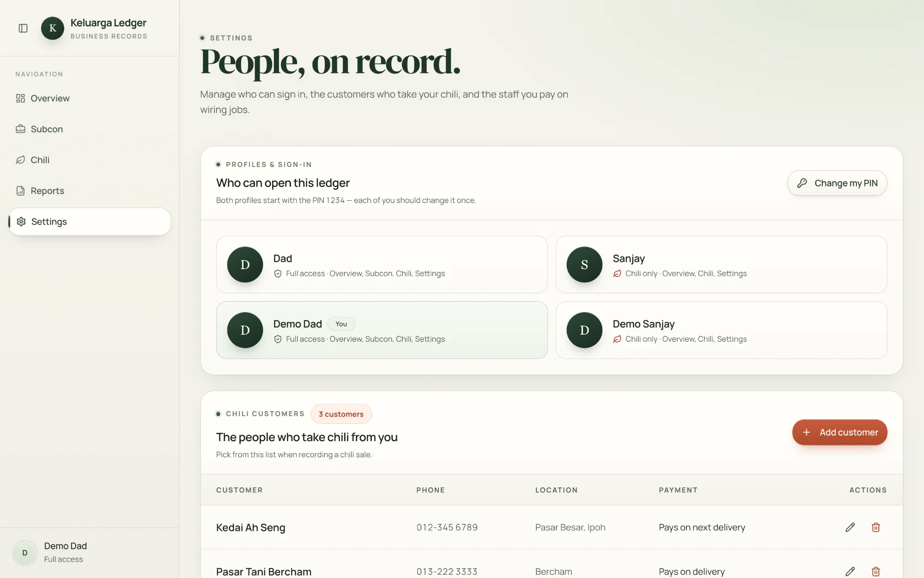The image size is (924, 578).
Task: Click the Change my PIN button
Action: [x=837, y=183]
